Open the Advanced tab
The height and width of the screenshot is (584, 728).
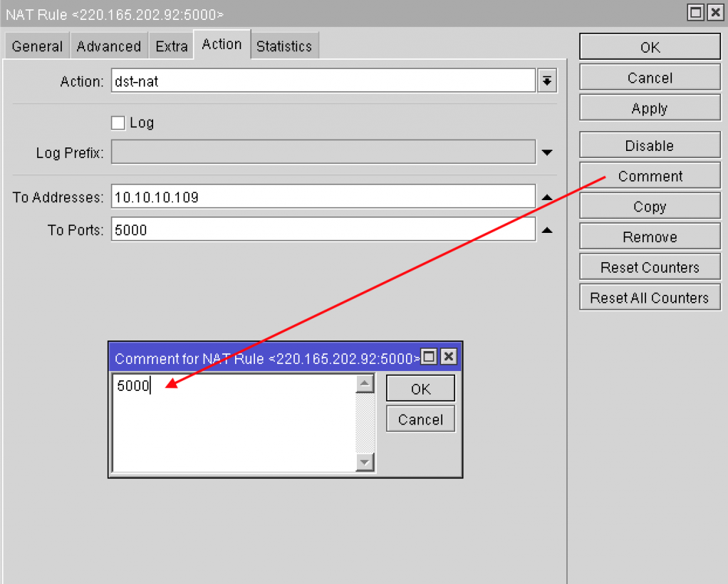tap(108, 46)
